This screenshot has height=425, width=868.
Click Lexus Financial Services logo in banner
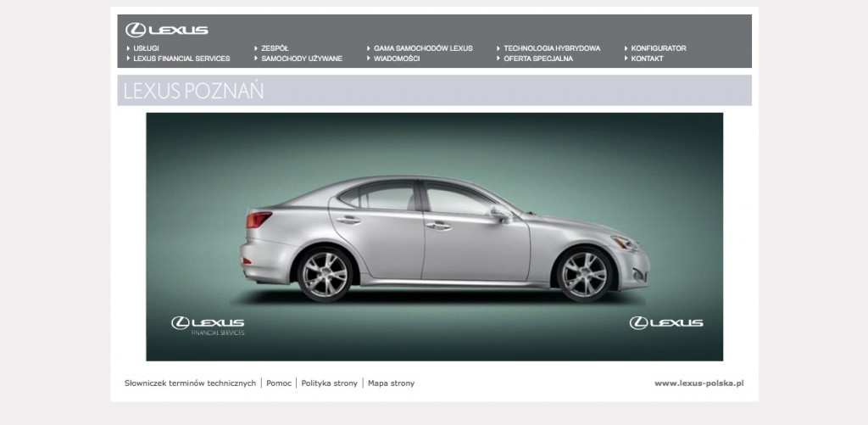click(208, 326)
